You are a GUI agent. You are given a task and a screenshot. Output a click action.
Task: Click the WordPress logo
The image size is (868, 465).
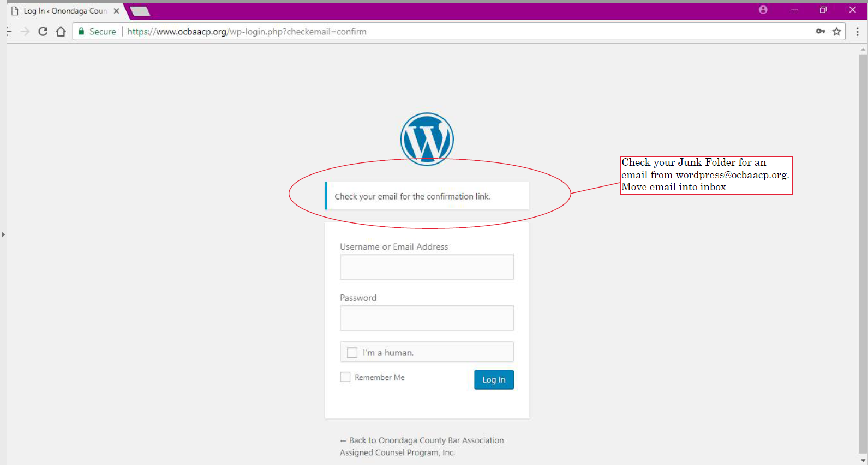coord(427,139)
